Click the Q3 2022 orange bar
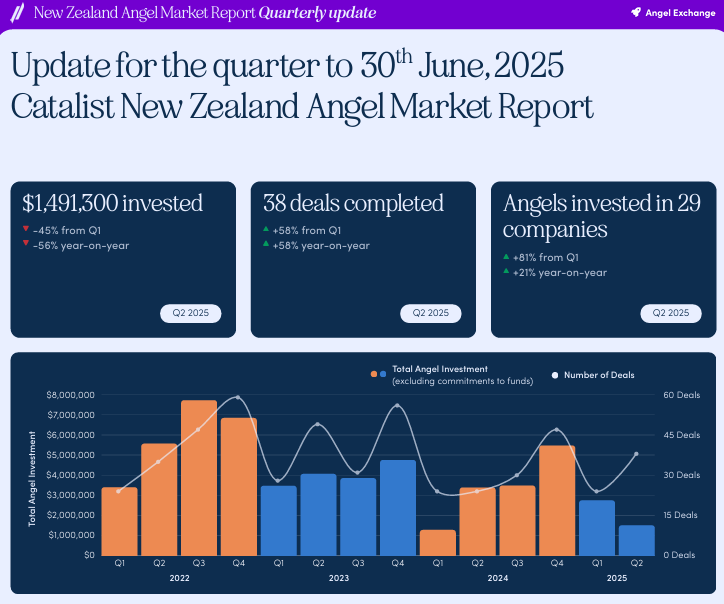The image size is (724, 604). [x=199, y=478]
